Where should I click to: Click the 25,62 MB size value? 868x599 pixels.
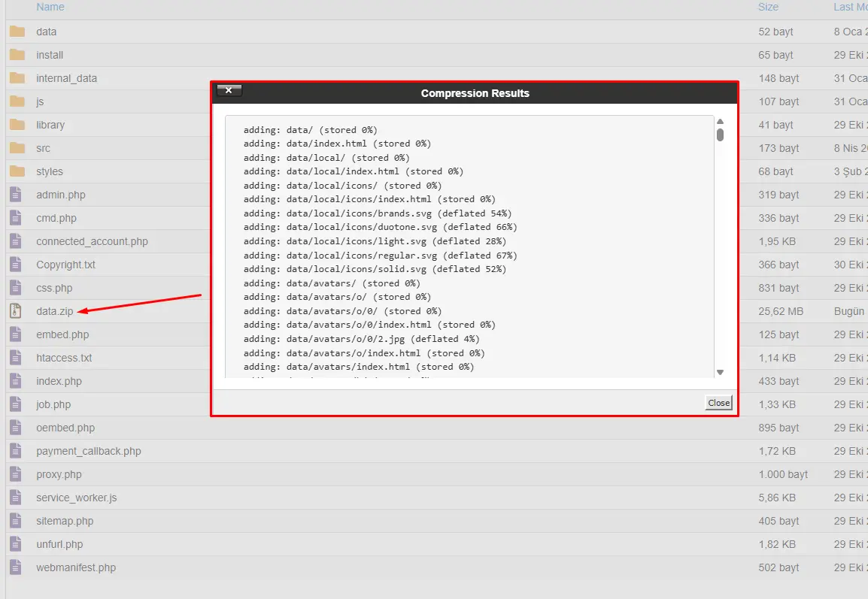point(781,311)
